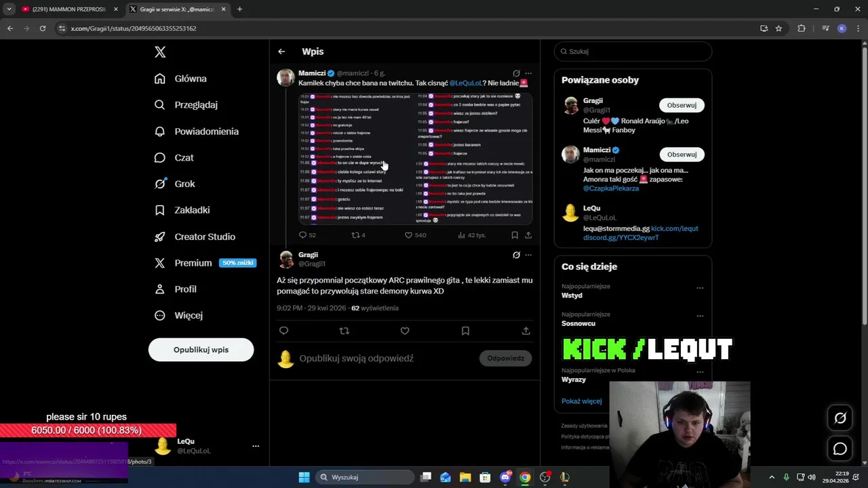This screenshot has height=488, width=868.
Task: Share Mamiczi's post
Action: pyautogui.click(x=528, y=235)
